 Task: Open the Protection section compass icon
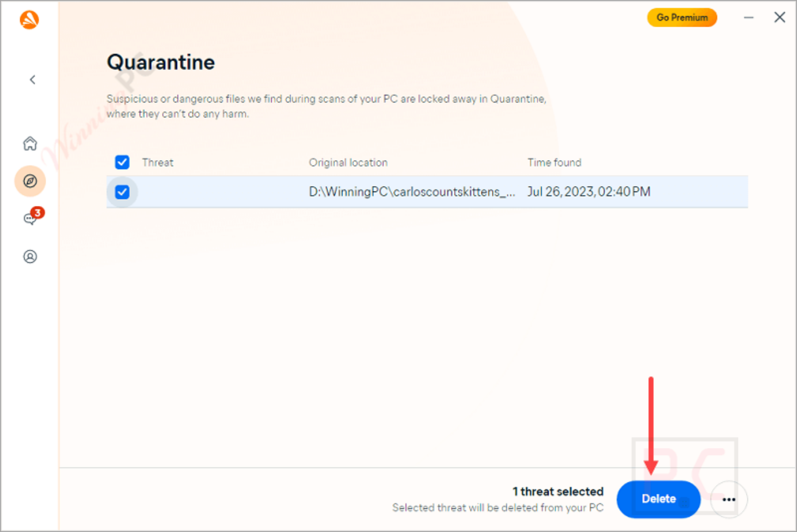point(30,181)
